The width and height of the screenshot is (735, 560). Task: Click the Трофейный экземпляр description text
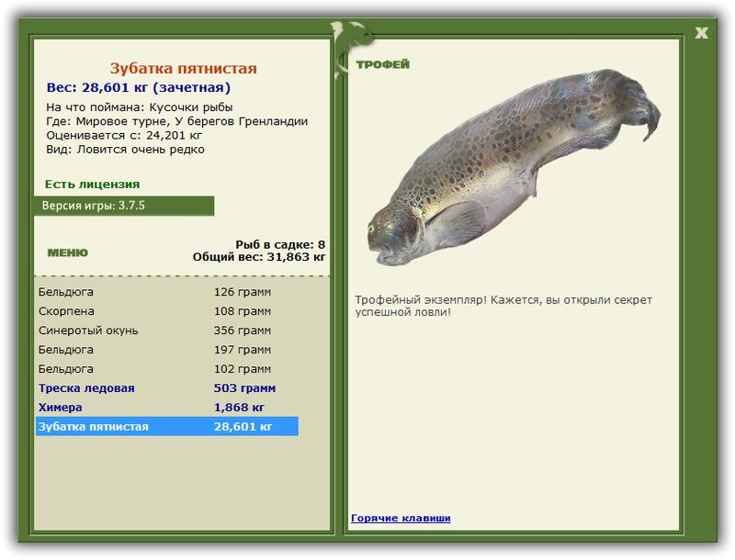(503, 306)
